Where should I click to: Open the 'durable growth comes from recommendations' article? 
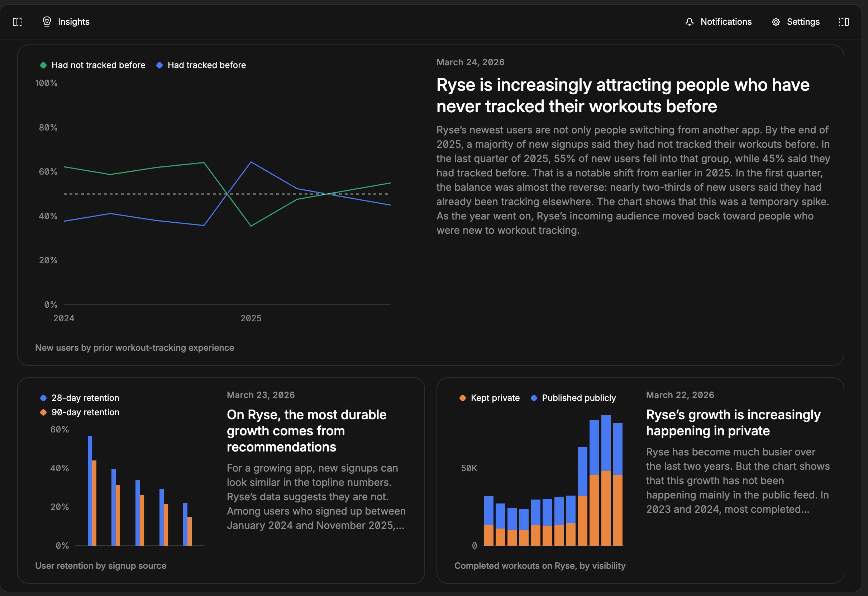coord(306,430)
